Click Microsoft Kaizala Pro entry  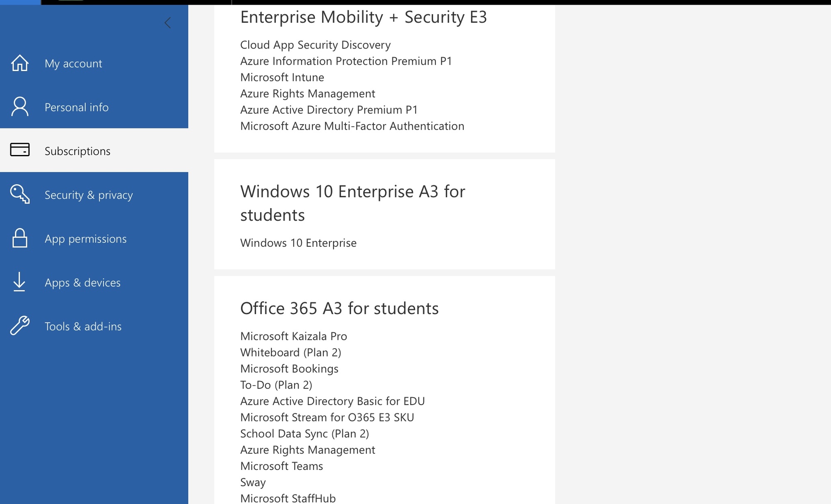(x=294, y=336)
